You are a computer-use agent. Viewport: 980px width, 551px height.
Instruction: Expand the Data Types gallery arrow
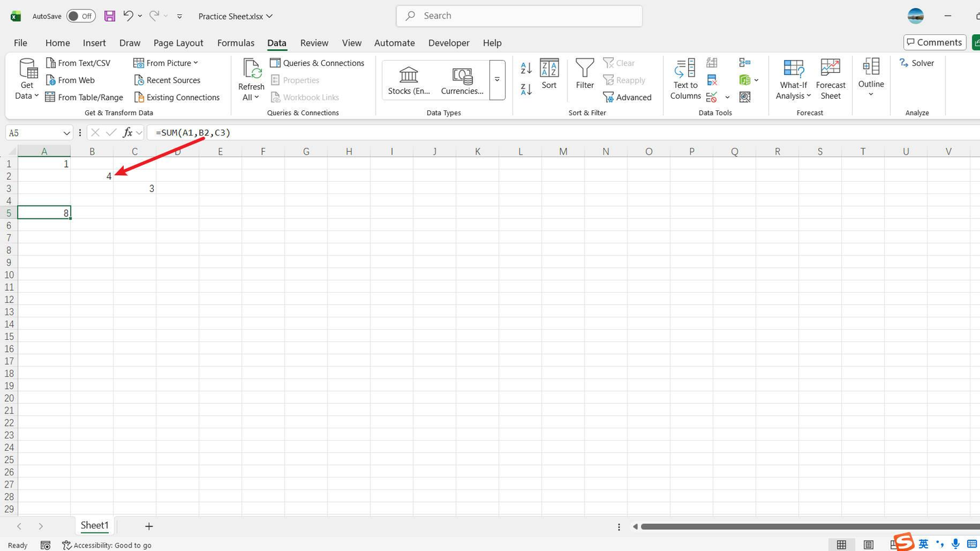[x=497, y=80]
